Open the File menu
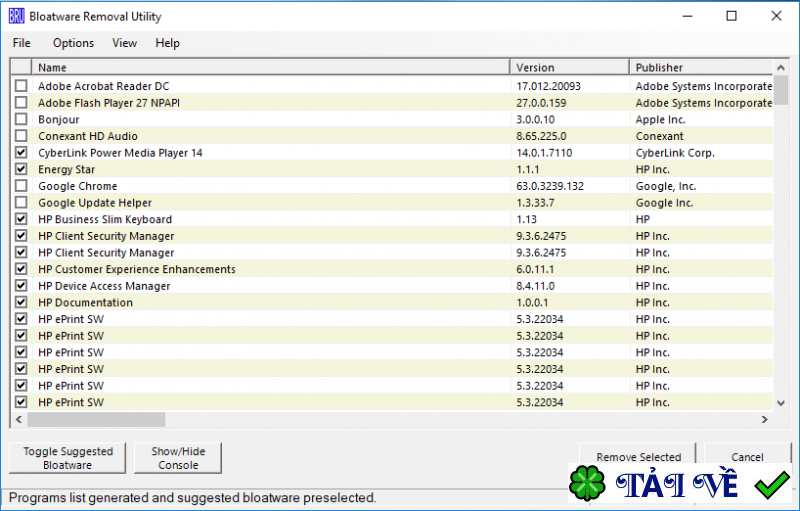The width and height of the screenshot is (800, 511). (x=21, y=43)
